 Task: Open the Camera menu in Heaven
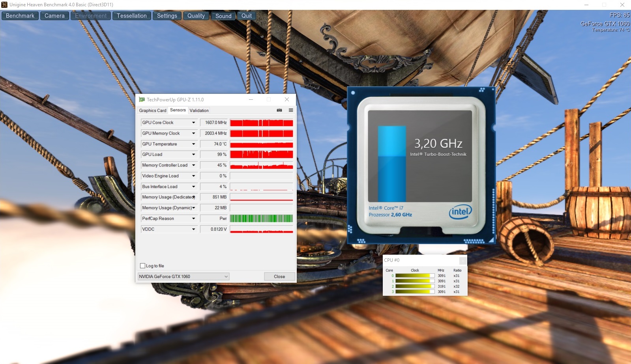(54, 16)
